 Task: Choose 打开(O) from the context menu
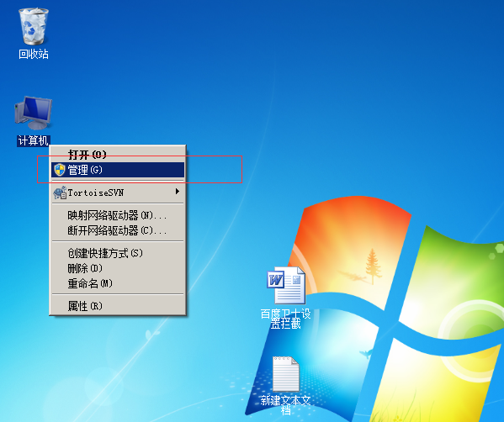pos(118,155)
